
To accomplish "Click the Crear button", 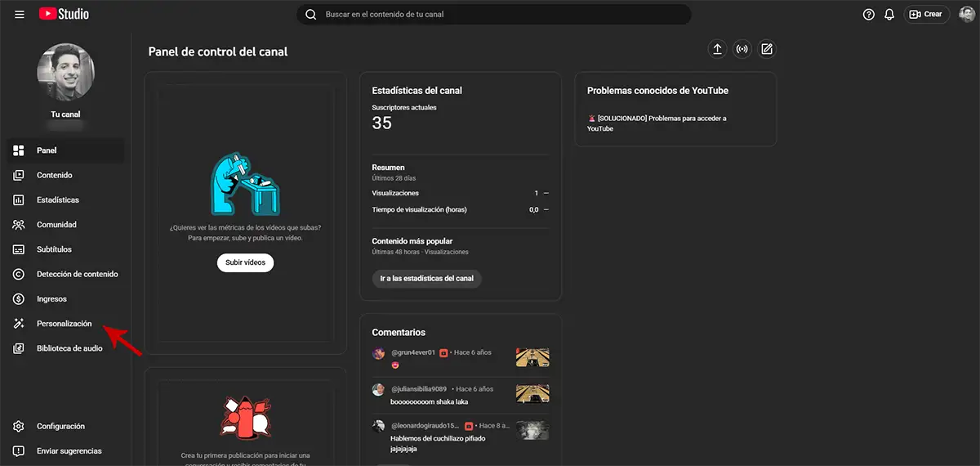I will (926, 14).
